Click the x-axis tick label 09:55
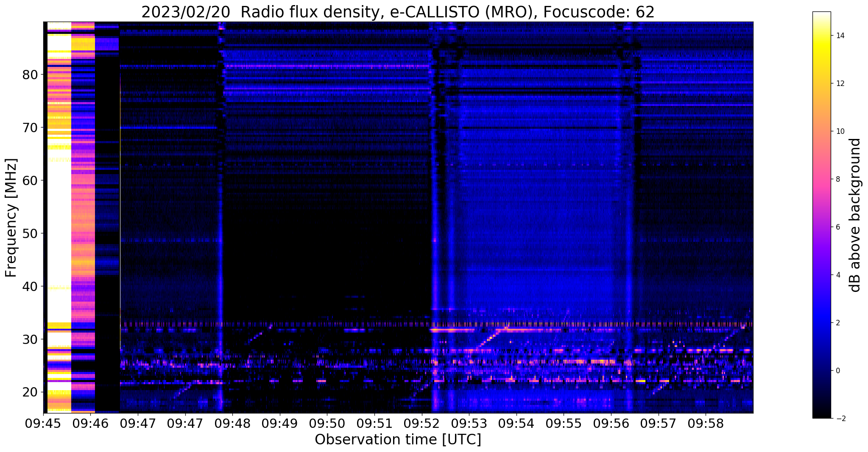The width and height of the screenshot is (868, 452). 564,423
